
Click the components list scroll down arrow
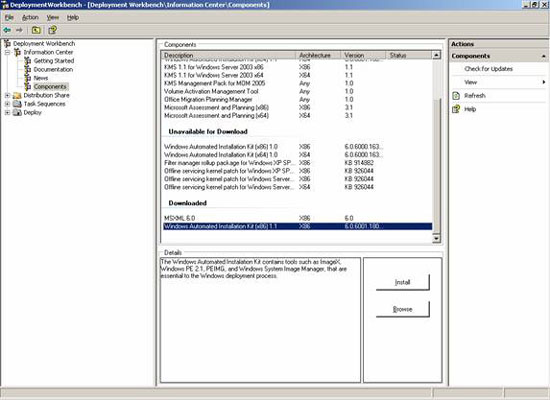coord(436,239)
